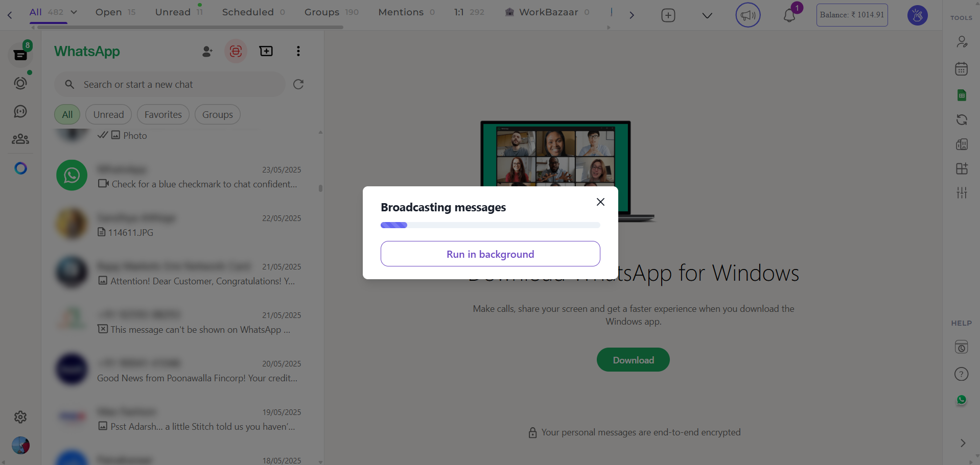Open the settings gear in sidebar
The width and height of the screenshot is (980, 465).
20,417
